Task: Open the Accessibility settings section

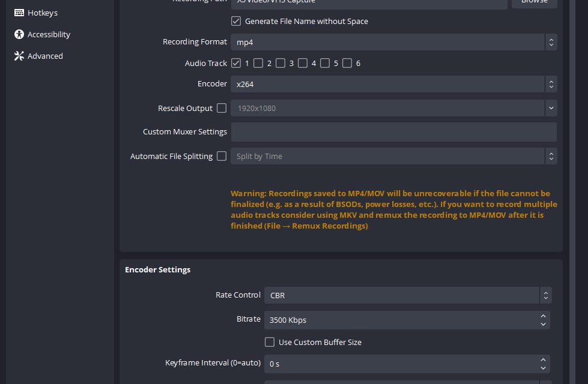Action: click(x=49, y=34)
